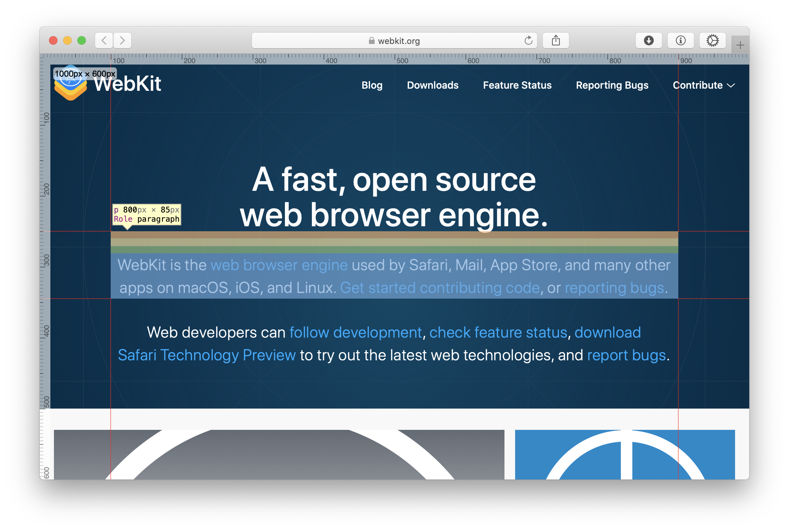Click the Safari back navigation arrow
Screen dimensions: 789x532
[x=104, y=40]
